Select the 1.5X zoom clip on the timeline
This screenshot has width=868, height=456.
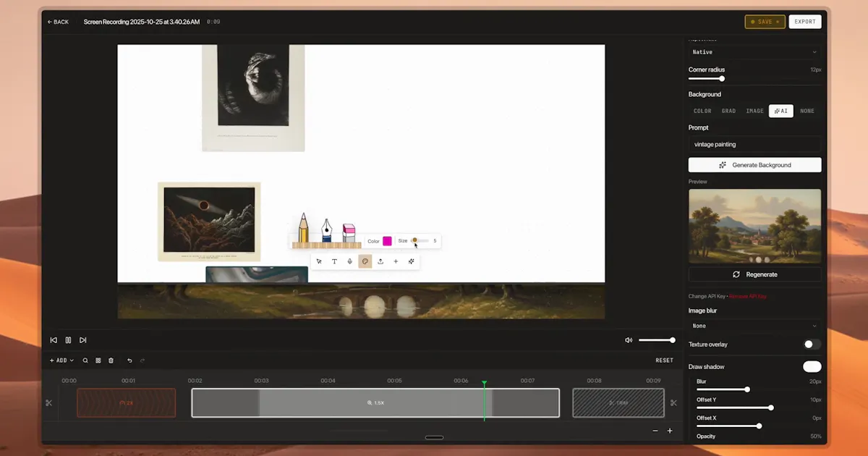[375, 403]
